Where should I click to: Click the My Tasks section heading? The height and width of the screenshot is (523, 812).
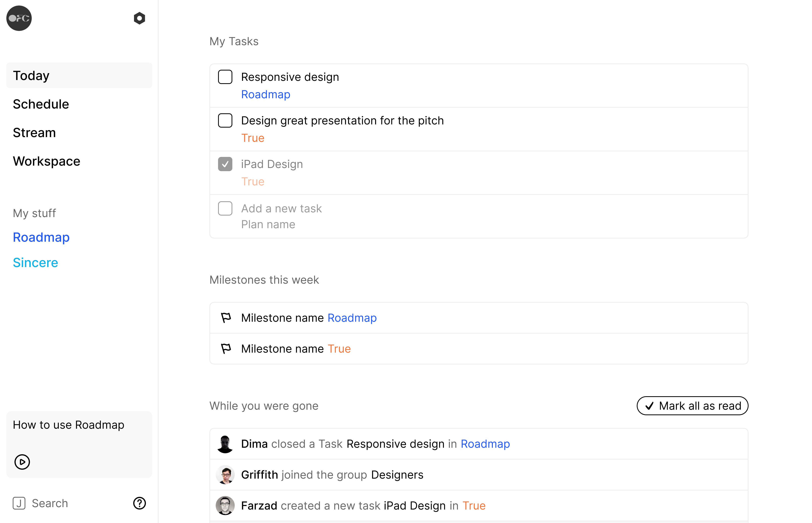[234, 41]
